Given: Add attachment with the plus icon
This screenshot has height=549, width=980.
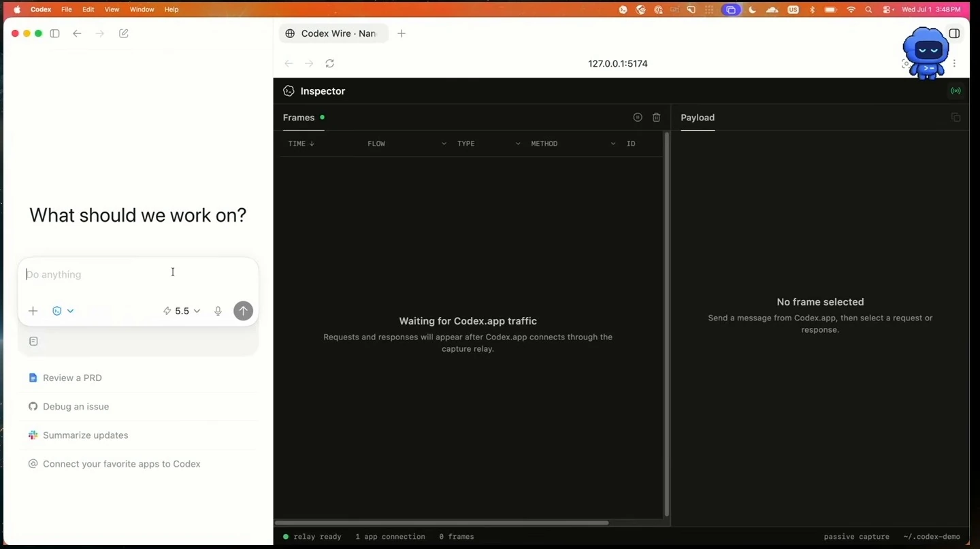Looking at the screenshot, I should click(33, 311).
